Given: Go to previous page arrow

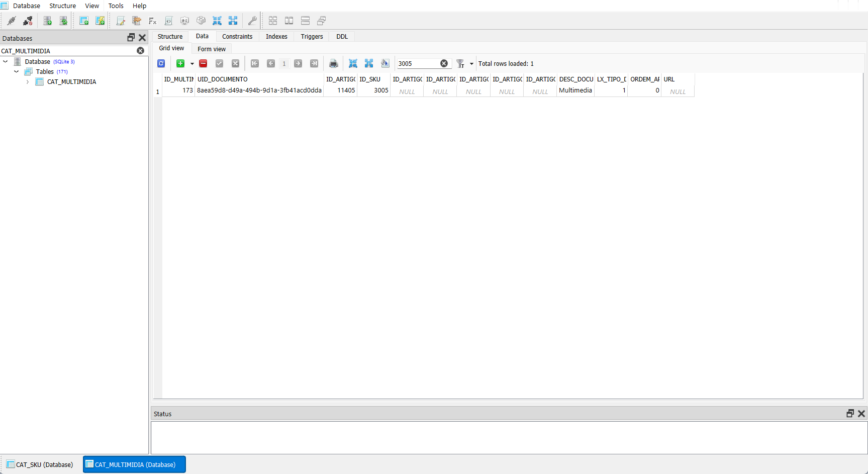Looking at the screenshot, I should 271,63.
